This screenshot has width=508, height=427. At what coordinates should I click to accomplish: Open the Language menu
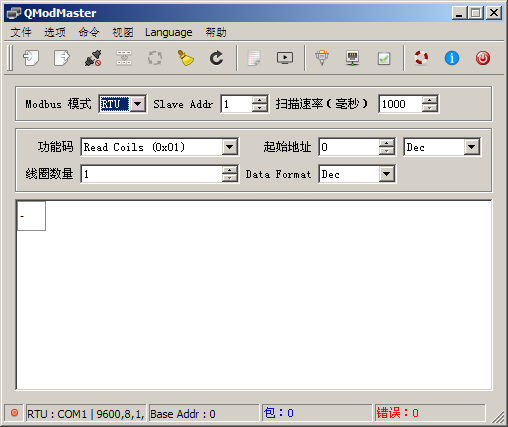point(169,32)
